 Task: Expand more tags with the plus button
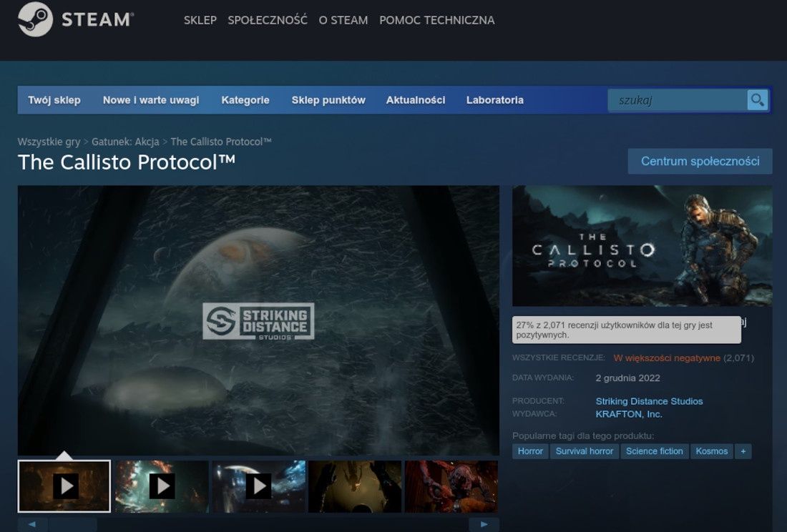coord(743,451)
